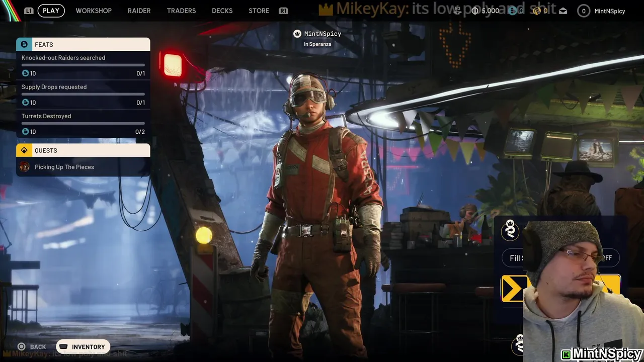The height and width of the screenshot is (362, 644).
Task: Click the progress bar under Supply Drops requested
Action: [x=83, y=94]
